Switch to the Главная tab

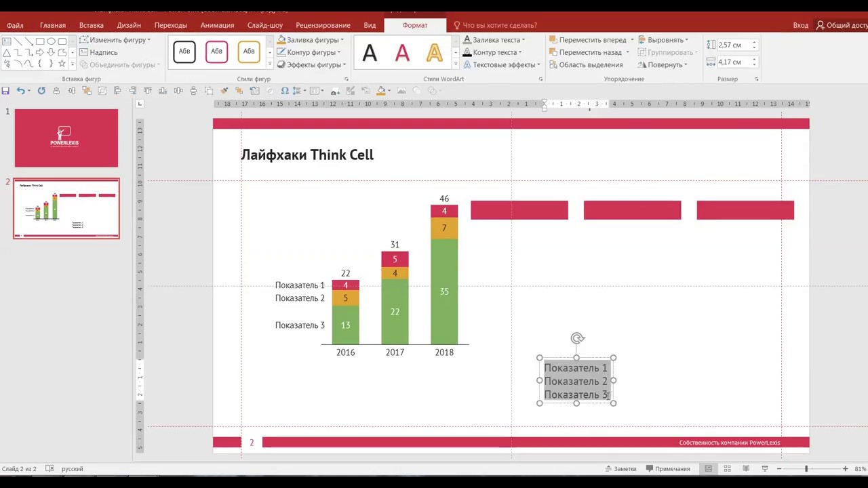coord(53,25)
